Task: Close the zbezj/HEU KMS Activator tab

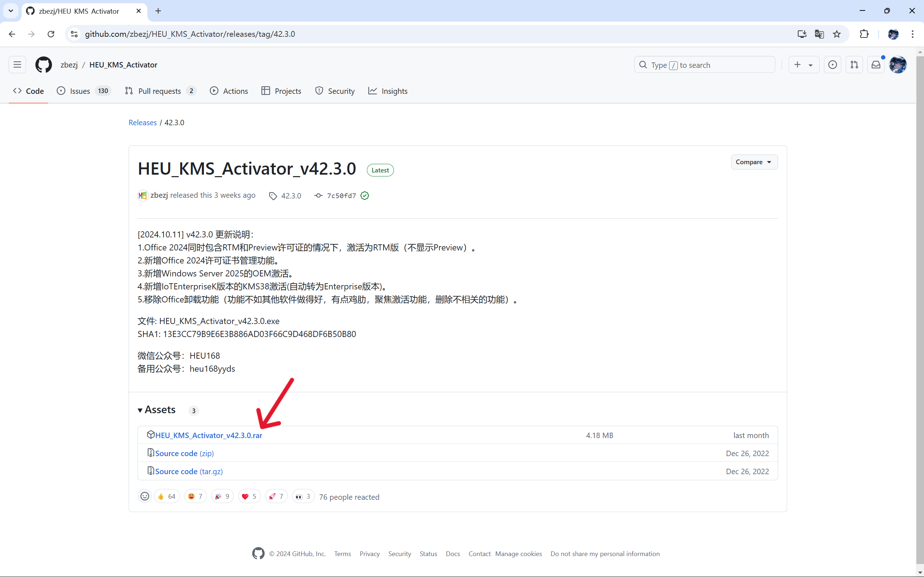Action: (139, 11)
